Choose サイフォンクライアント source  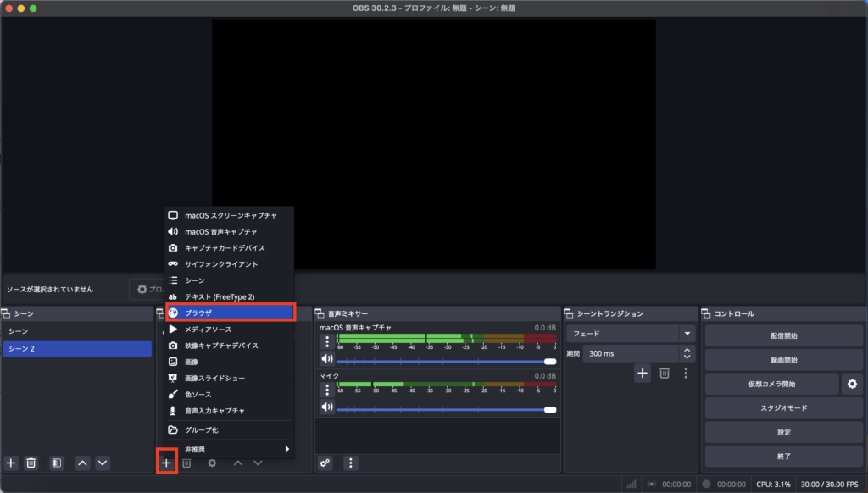229,264
